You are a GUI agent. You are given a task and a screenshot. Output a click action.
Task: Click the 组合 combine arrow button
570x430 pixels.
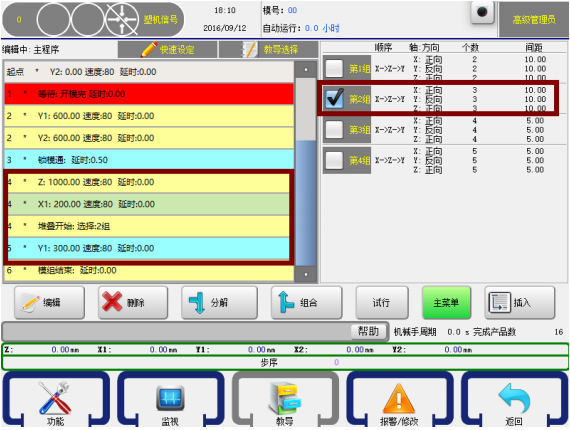click(306, 302)
